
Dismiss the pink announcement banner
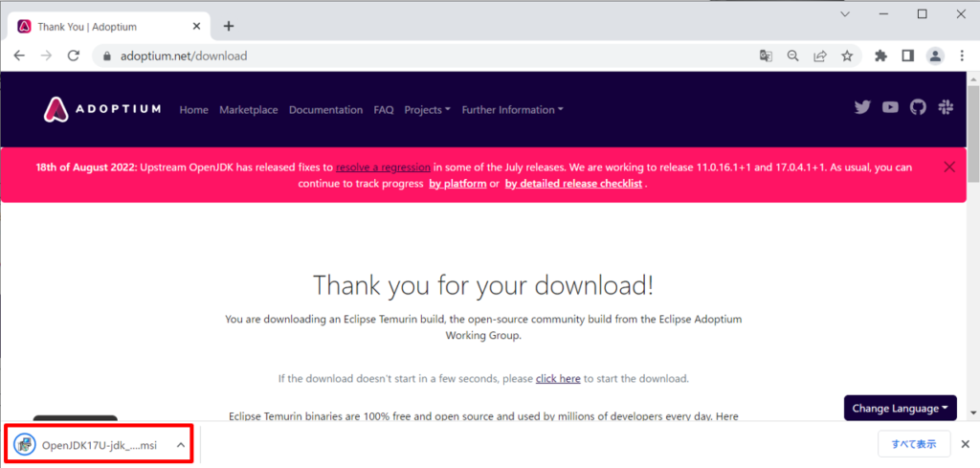[949, 167]
